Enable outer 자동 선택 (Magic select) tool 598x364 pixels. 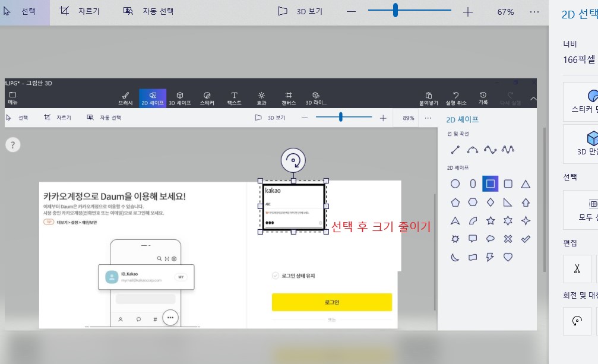click(148, 11)
